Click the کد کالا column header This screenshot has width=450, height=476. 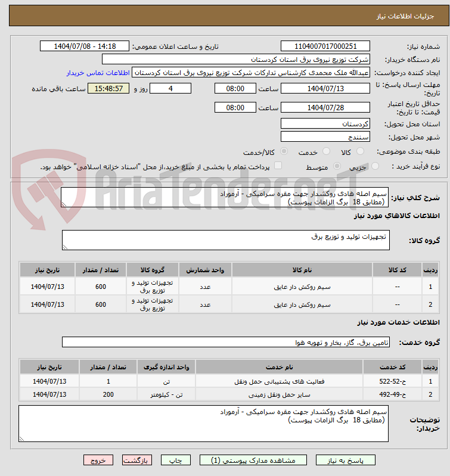tap(397, 270)
